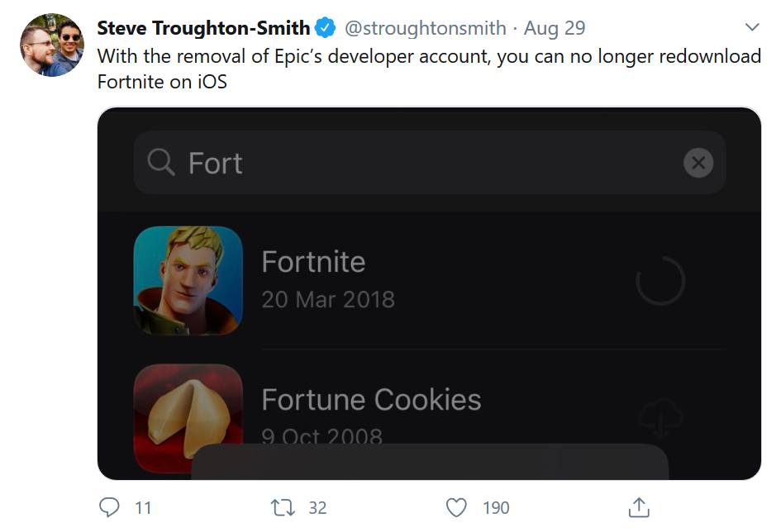Redownload Fortune Cookies with cloud icon
The height and width of the screenshot is (532, 781).
(x=660, y=419)
